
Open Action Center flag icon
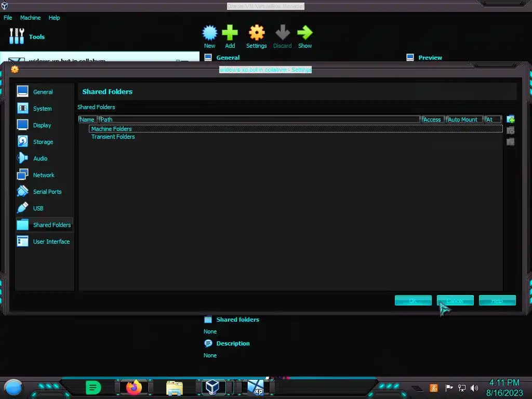449,388
